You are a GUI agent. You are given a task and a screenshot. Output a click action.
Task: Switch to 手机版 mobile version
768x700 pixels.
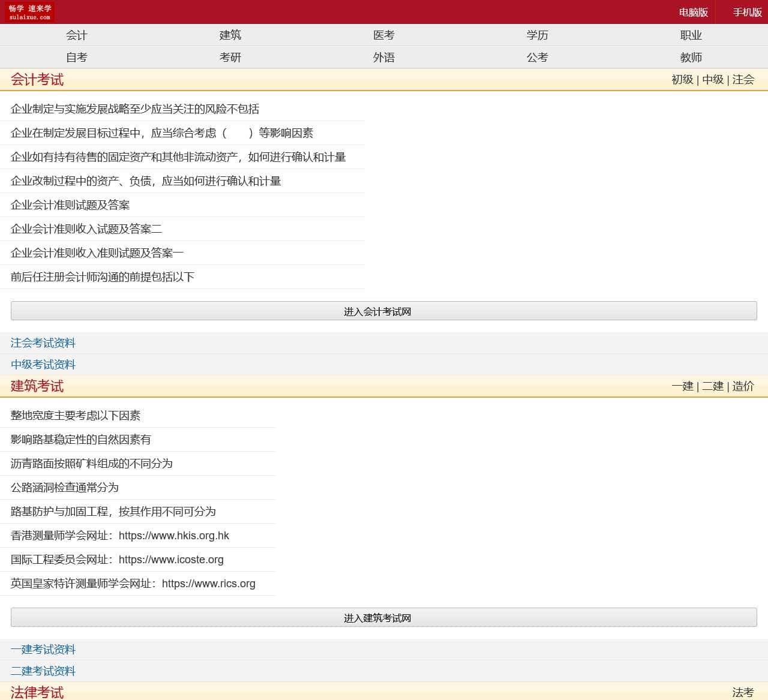pos(747,12)
